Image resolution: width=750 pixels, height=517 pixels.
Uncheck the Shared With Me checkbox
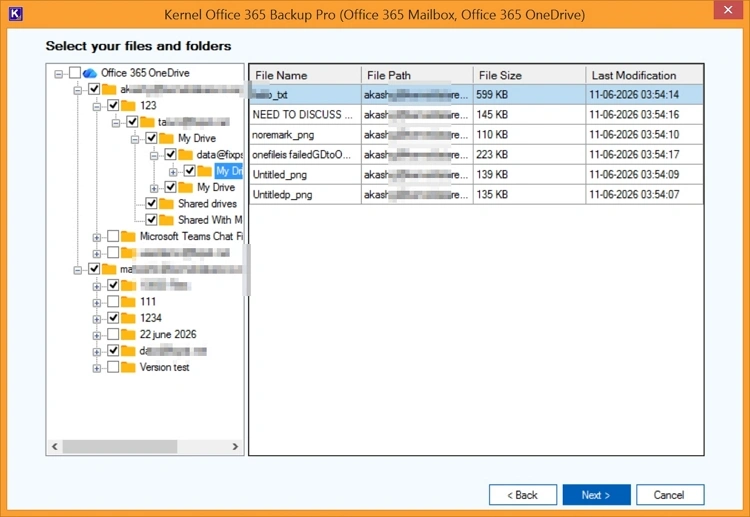[151, 220]
